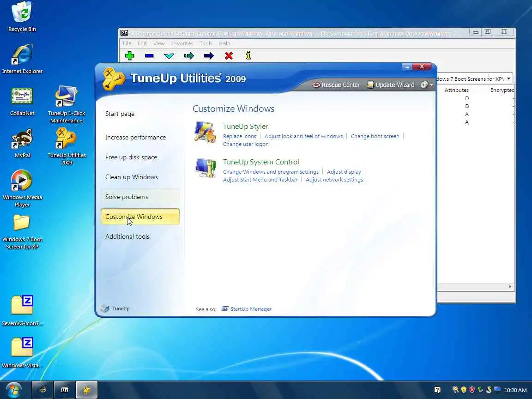Open Recycle Bin desktop icon
Image resolution: width=532 pixels, height=399 pixels.
pos(22,17)
